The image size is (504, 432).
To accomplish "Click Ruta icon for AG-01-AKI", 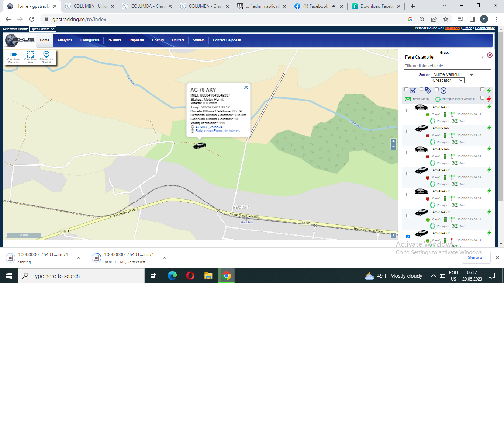I will (455, 121).
